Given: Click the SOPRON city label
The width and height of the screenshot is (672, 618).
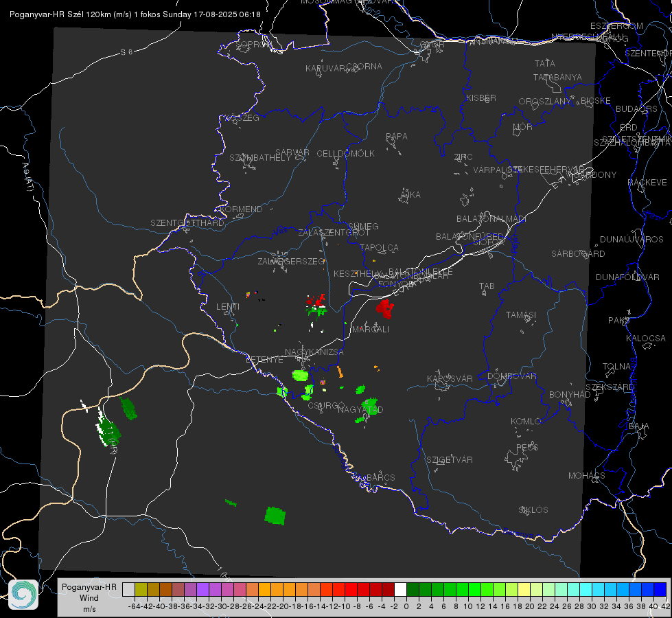Looking at the screenshot, I should pyautogui.click(x=253, y=44).
